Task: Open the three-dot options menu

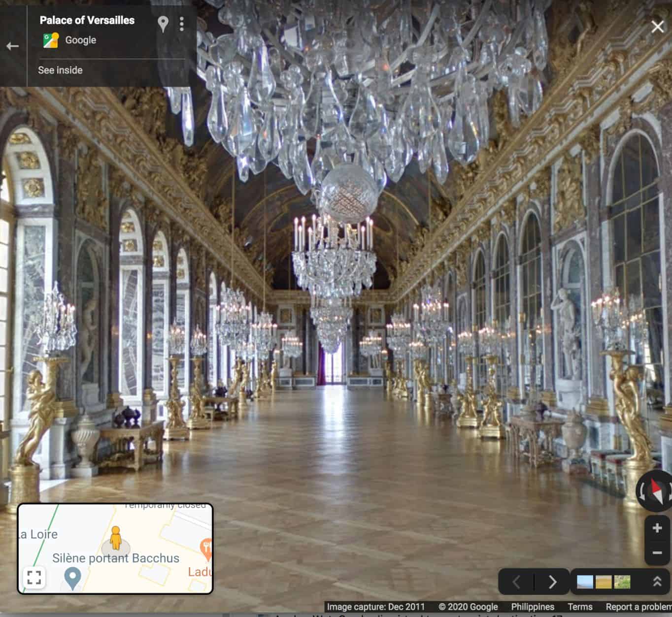Action: pos(182,24)
